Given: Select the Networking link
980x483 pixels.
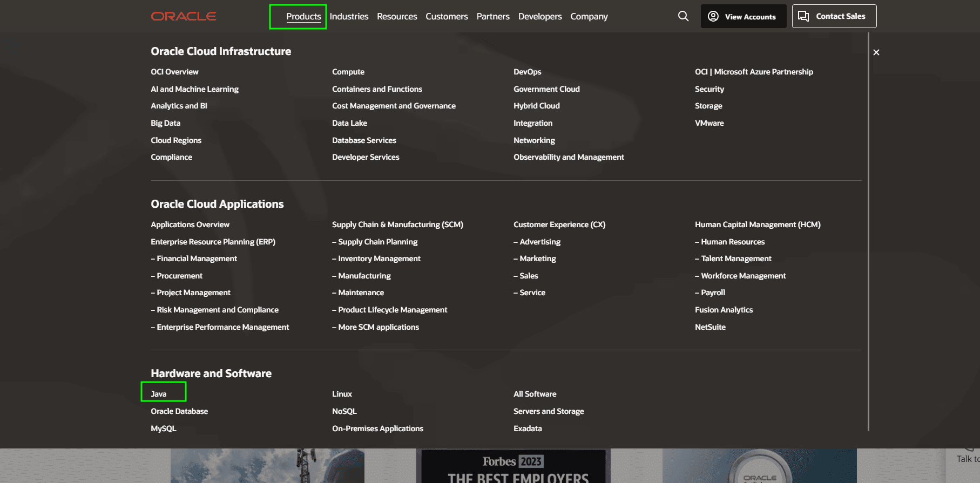Looking at the screenshot, I should [x=534, y=140].
